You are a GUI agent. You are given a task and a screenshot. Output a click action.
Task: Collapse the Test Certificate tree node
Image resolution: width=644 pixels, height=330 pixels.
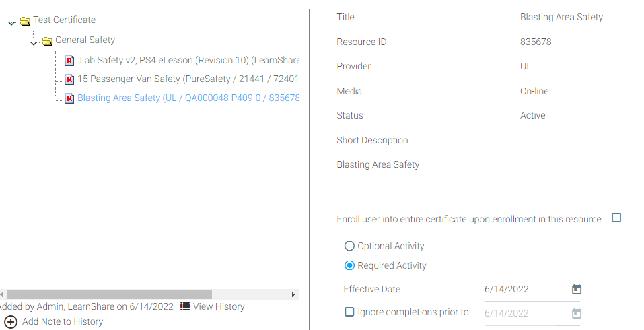(x=11, y=24)
